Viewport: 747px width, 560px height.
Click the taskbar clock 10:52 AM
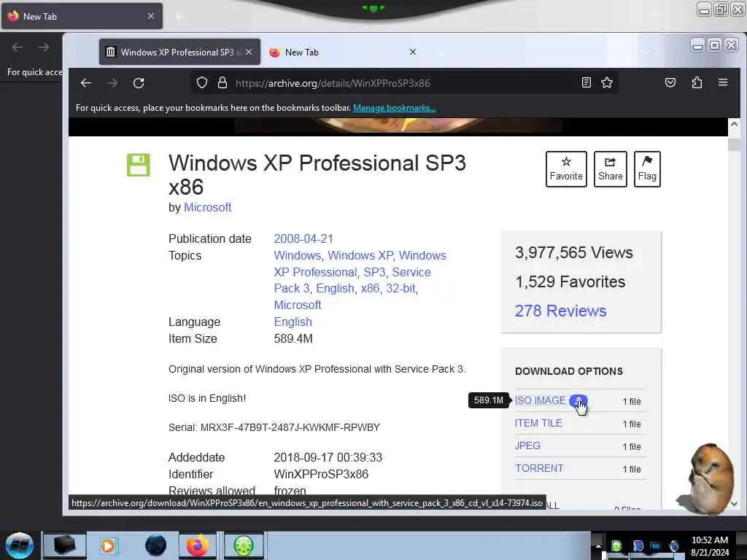[x=710, y=540]
